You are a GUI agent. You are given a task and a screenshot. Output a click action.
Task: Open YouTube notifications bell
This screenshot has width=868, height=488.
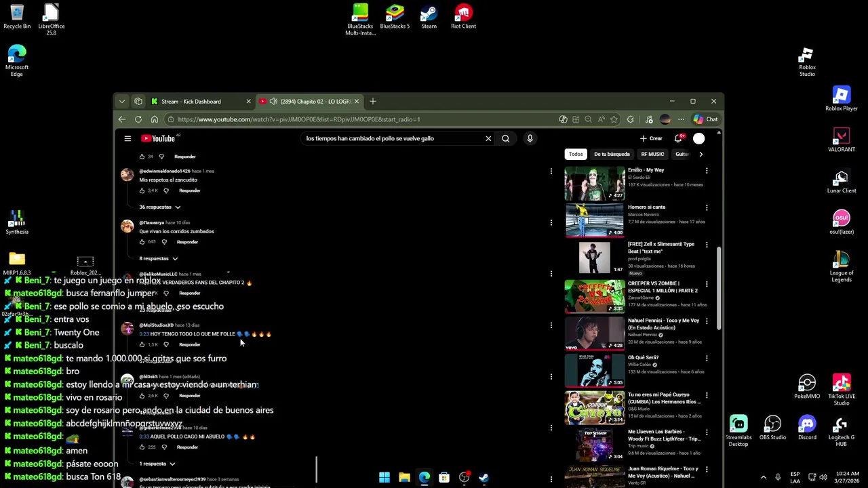click(677, 138)
